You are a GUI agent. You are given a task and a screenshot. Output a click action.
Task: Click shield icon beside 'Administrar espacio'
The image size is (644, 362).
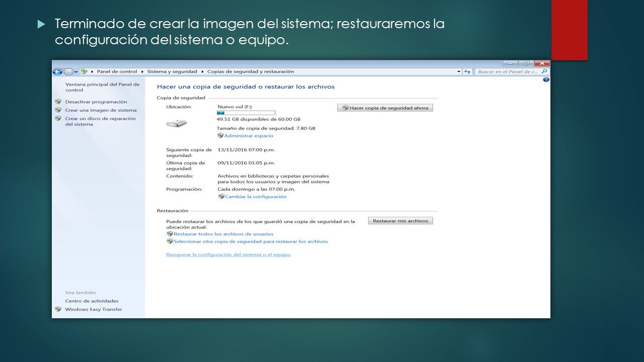220,136
